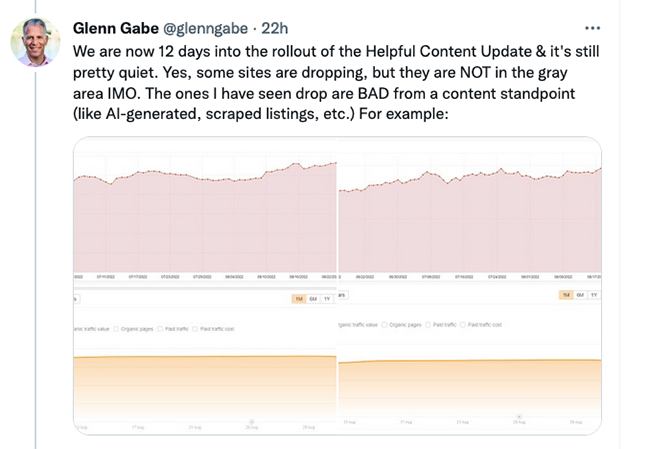
Task: Open the @glenngabe handle link
Action: click(x=206, y=28)
